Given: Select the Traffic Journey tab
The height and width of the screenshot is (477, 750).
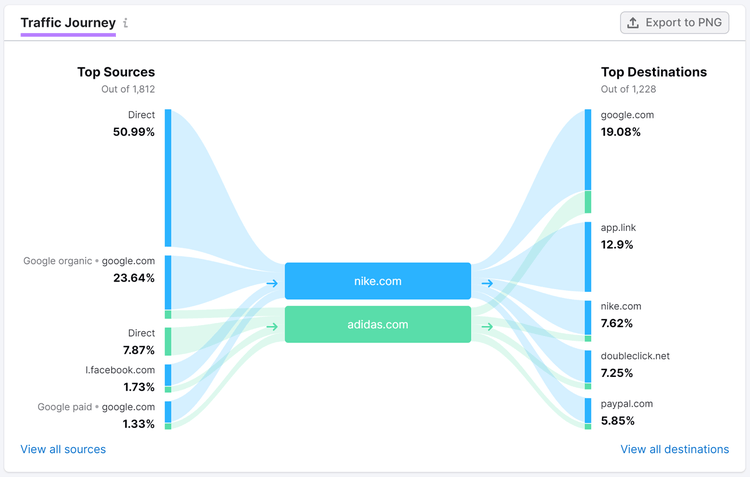Looking at the screenshot, I should coord(68,23).
